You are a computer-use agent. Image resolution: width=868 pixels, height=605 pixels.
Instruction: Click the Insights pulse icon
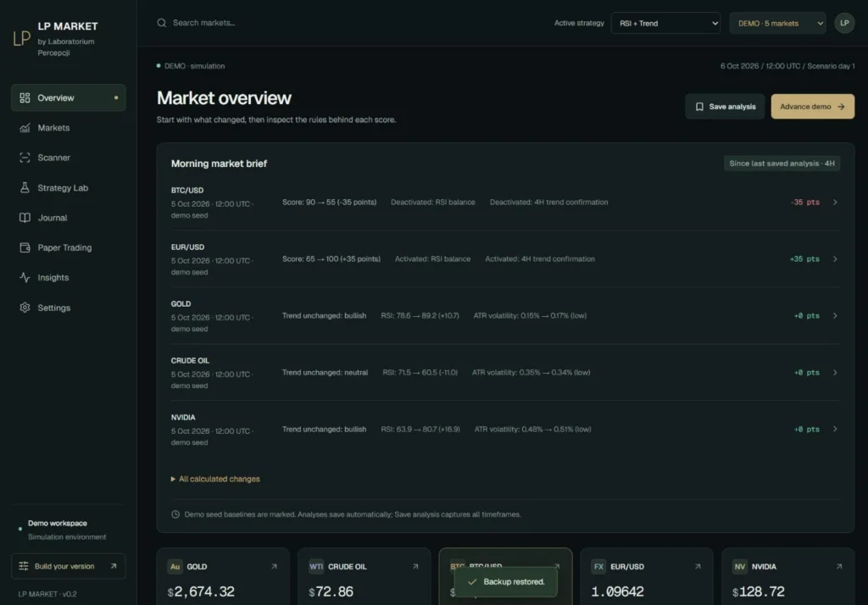(25, 277)
